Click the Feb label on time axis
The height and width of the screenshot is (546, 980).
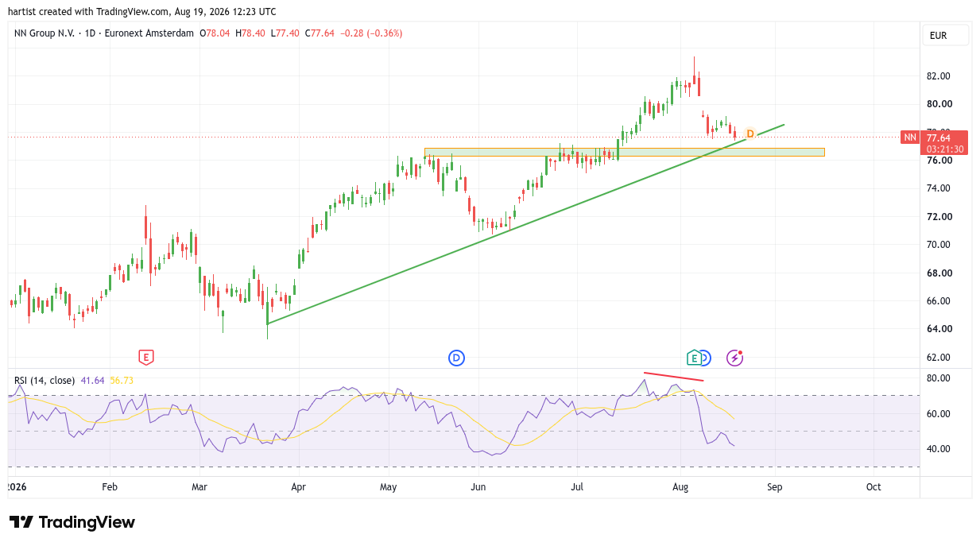(110, 486)
